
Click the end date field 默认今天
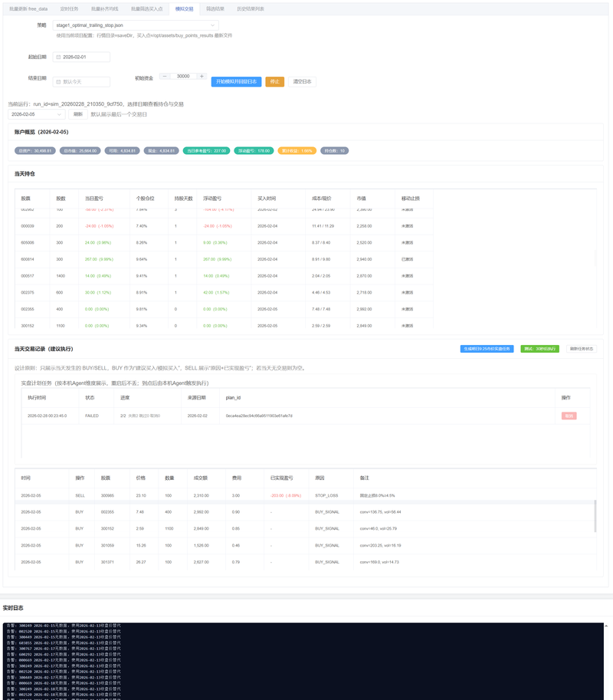click(x=81, y=82)
